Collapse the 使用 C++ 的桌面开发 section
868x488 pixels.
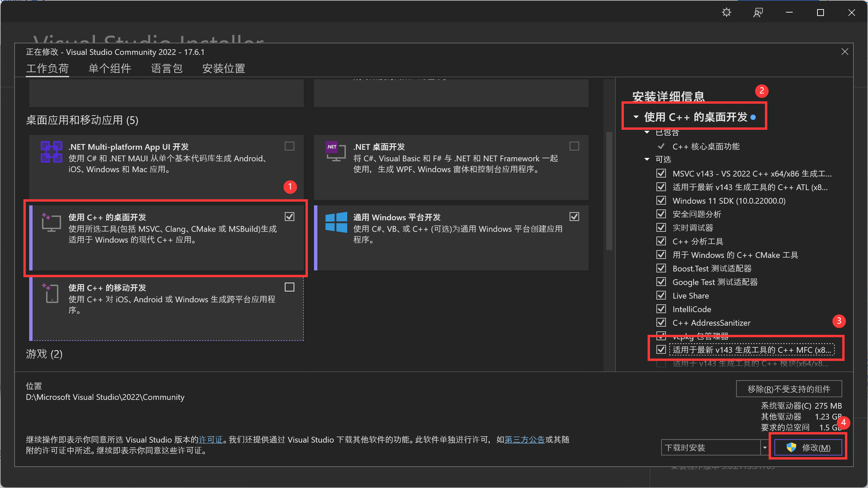(x=636, y=117)
